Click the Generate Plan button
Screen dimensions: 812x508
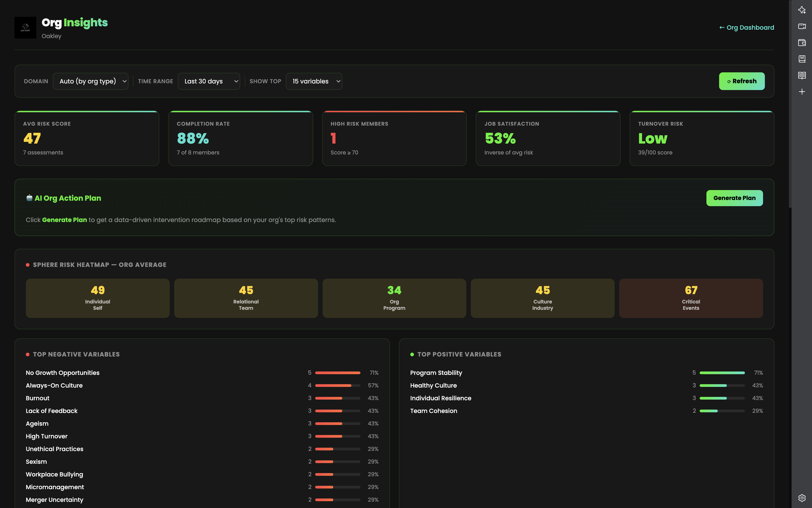734,198
